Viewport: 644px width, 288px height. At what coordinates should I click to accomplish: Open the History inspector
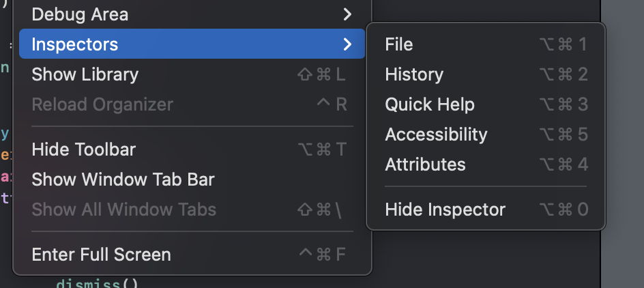click(414, 74)
